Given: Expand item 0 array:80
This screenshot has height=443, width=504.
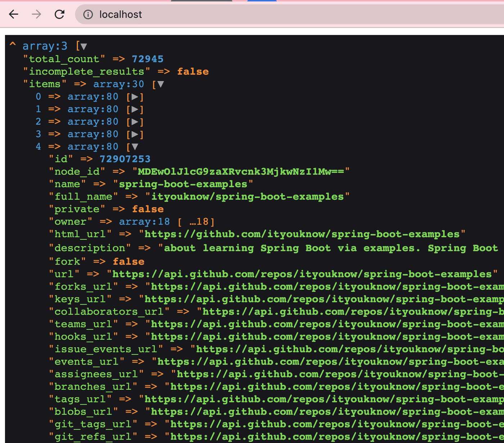Looking at the screenshot, I should (135, 96).
